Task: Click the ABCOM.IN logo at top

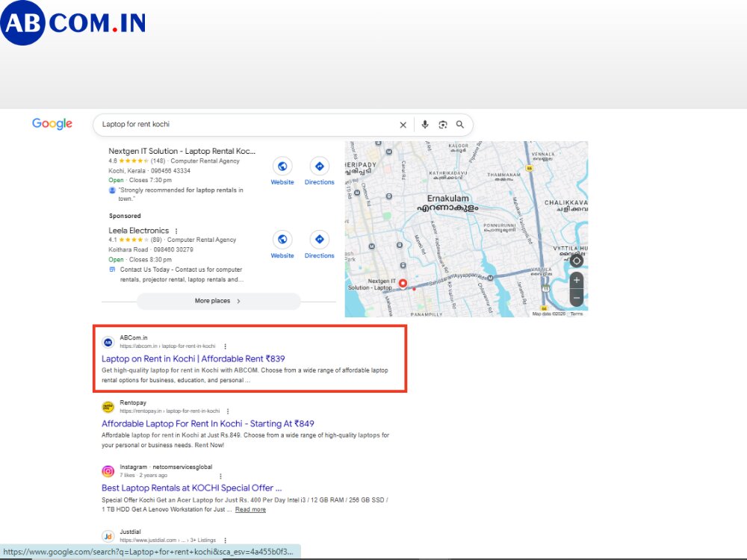Action: click(x=73, y=23)
